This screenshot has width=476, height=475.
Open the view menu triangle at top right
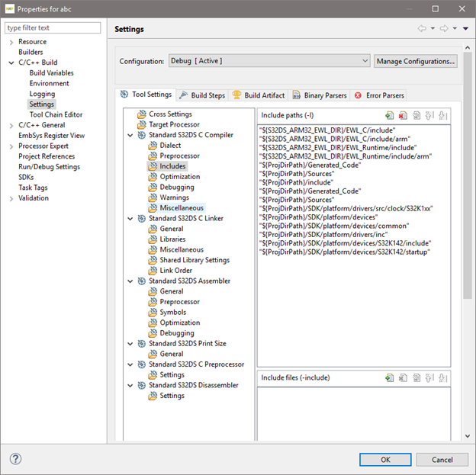coord(465,28)
